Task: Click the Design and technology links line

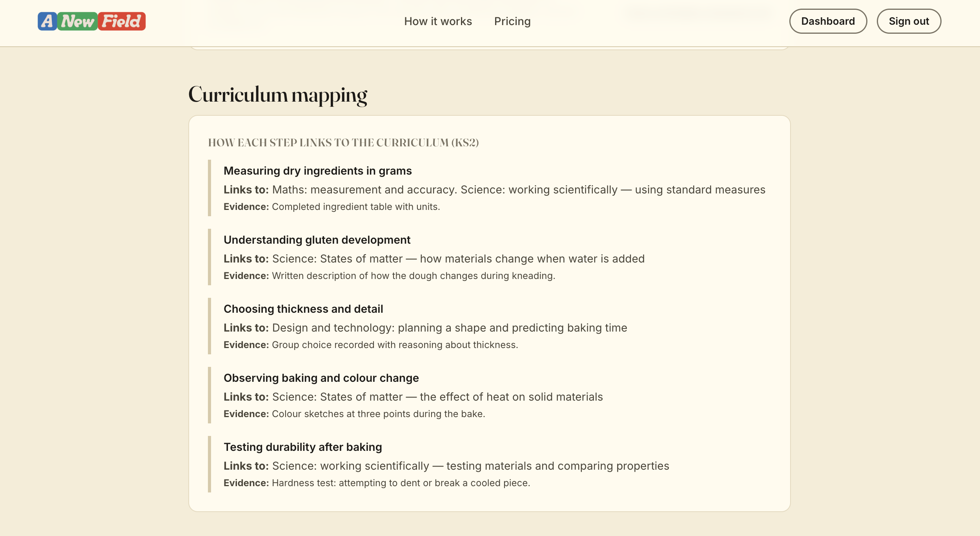Action: pos(449,328)
